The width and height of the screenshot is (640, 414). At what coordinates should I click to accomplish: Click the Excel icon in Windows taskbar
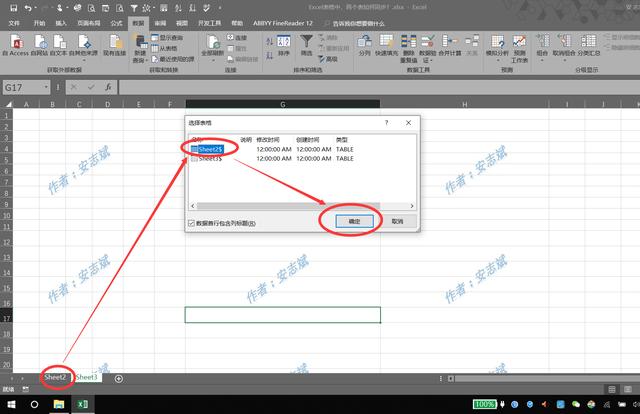(x=82, y=404)
